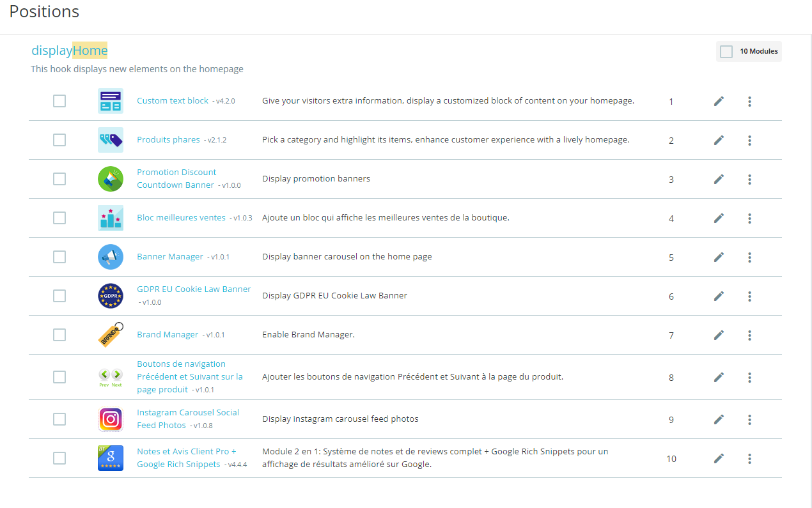Open the Instagram Carousel Social Feed Photos link
Screen dimensions: 812x508
(188, 419)
